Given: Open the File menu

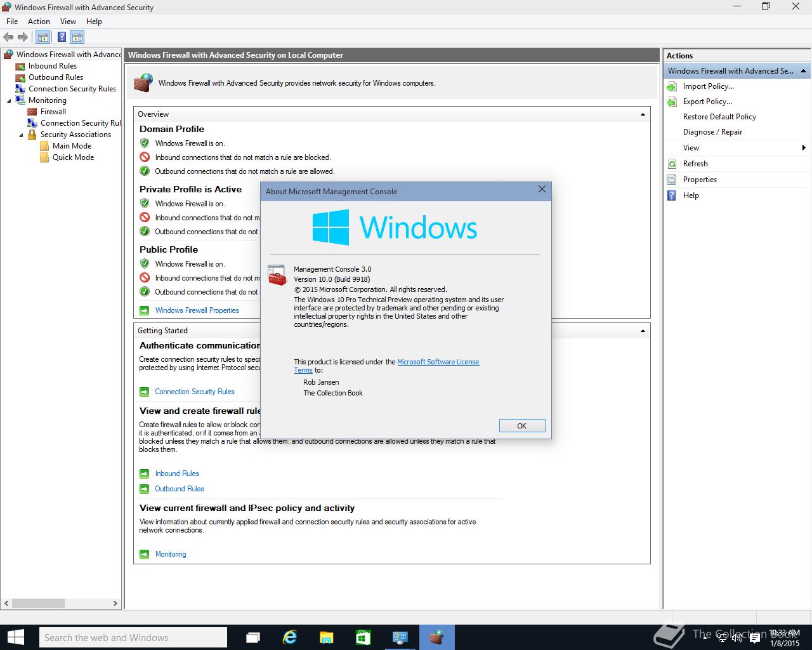Looking at the screenshot, I should 12,22.
